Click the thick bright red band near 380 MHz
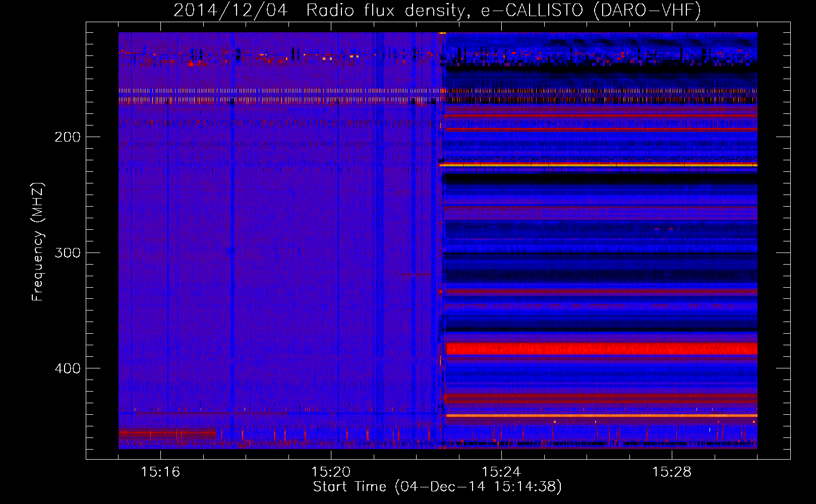 601,348
